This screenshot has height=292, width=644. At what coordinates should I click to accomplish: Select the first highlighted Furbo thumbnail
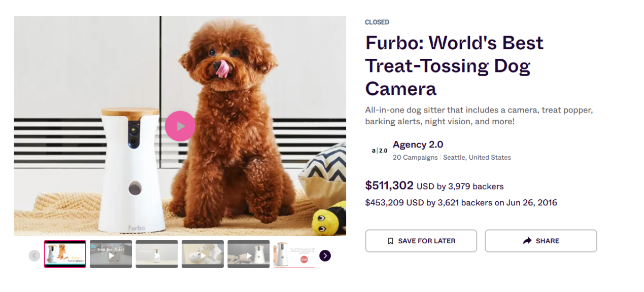click(x=65, y=254)
